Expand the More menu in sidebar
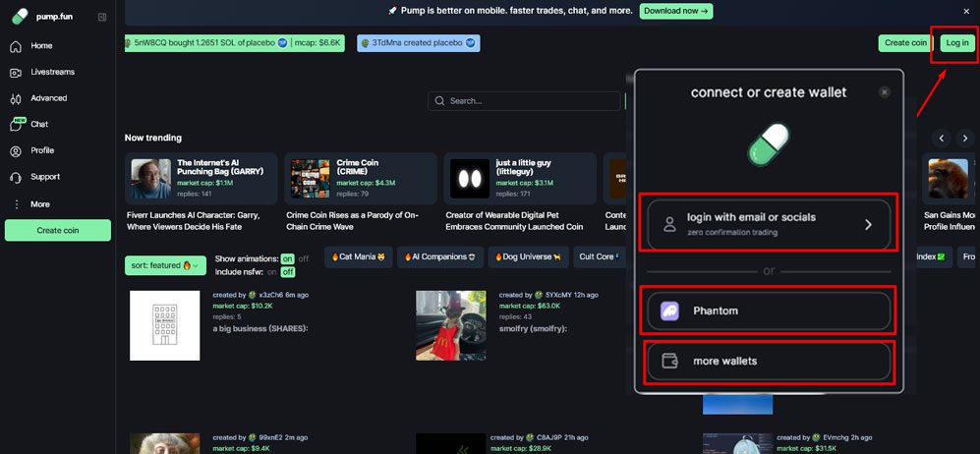This screenshot has width=980, height=454. (39, 204)
